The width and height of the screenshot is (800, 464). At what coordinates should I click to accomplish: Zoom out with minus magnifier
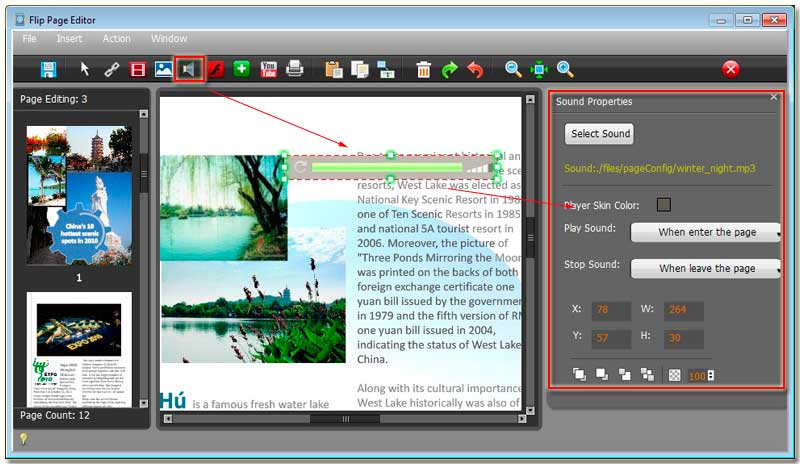[x=513, y=69]
